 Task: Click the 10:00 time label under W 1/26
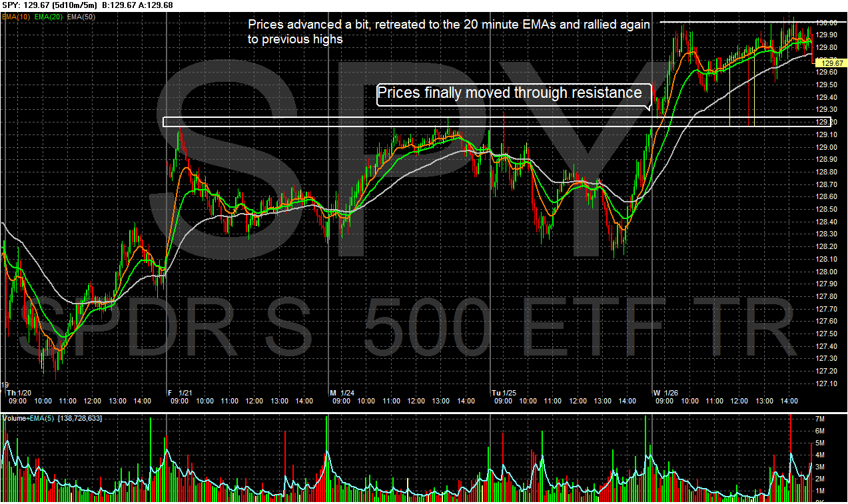[690, 401]
